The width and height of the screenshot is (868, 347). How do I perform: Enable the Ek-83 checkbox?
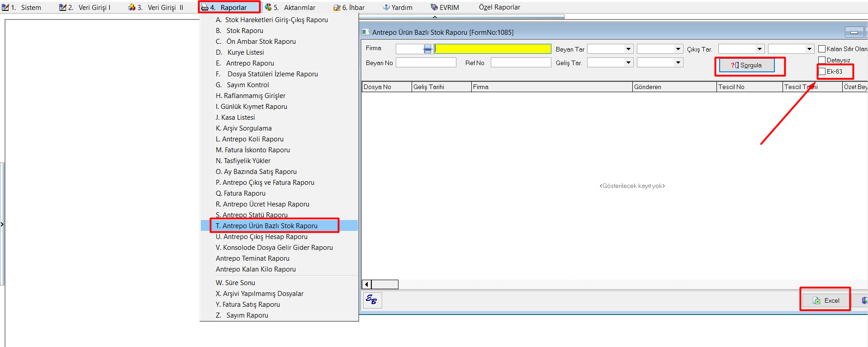(822, 71)
